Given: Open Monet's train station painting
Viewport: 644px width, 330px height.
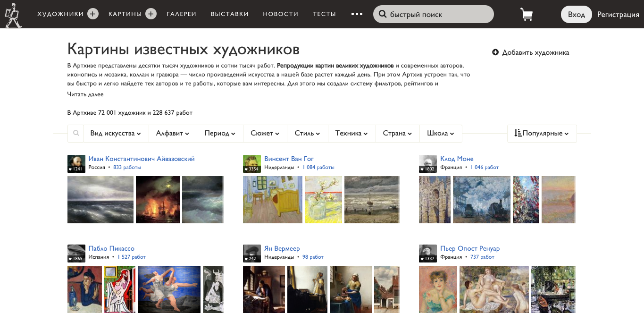Looking at the screenshot, I should click(x=482, y=200).
